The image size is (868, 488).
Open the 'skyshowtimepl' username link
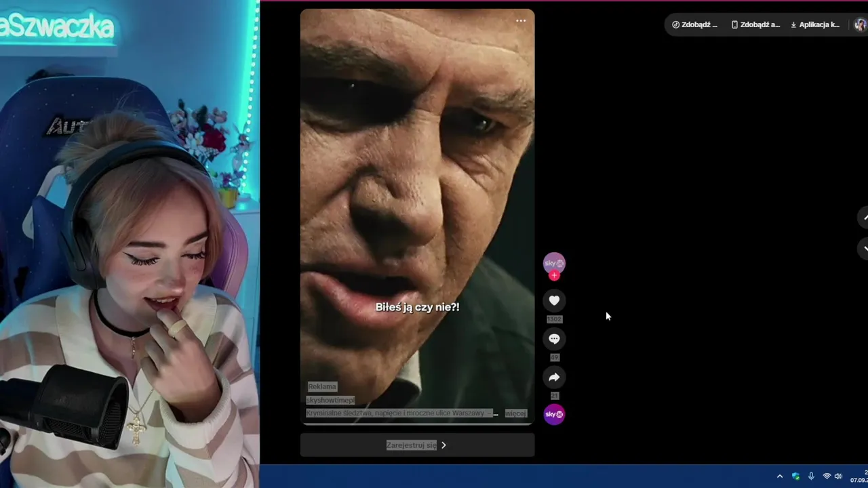[x=330, y=400]
